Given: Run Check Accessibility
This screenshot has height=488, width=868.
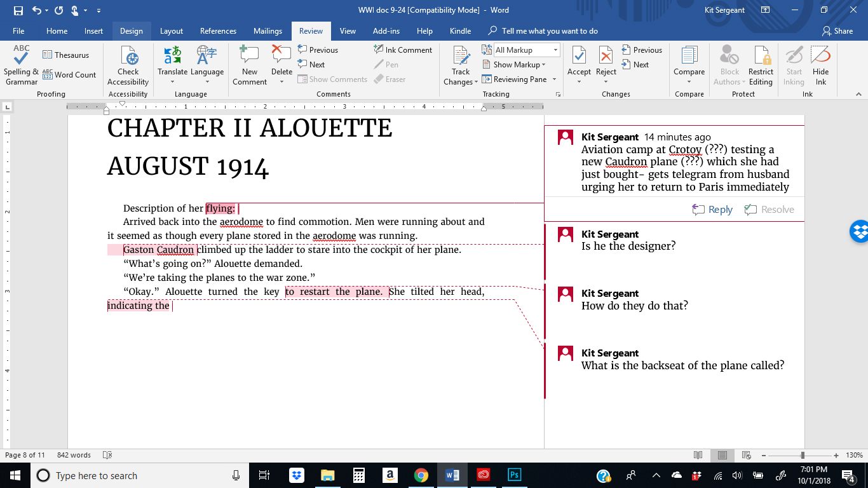Looking at the screenshot, I should pyautogui.click(x=128, y=65).
